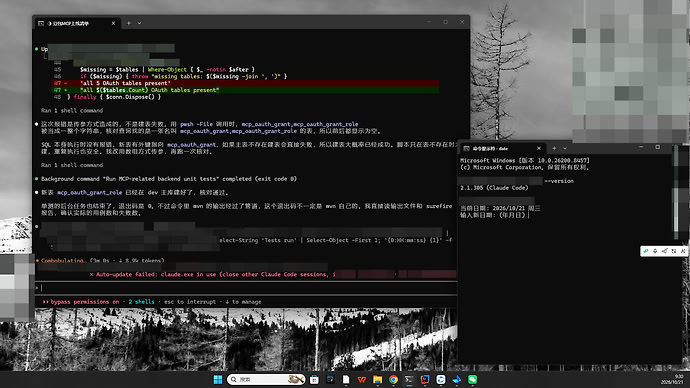Open the blue-and-white app icon next to JetBrains
The width and height of the screenshot is (690, 388).
point(441,379)
